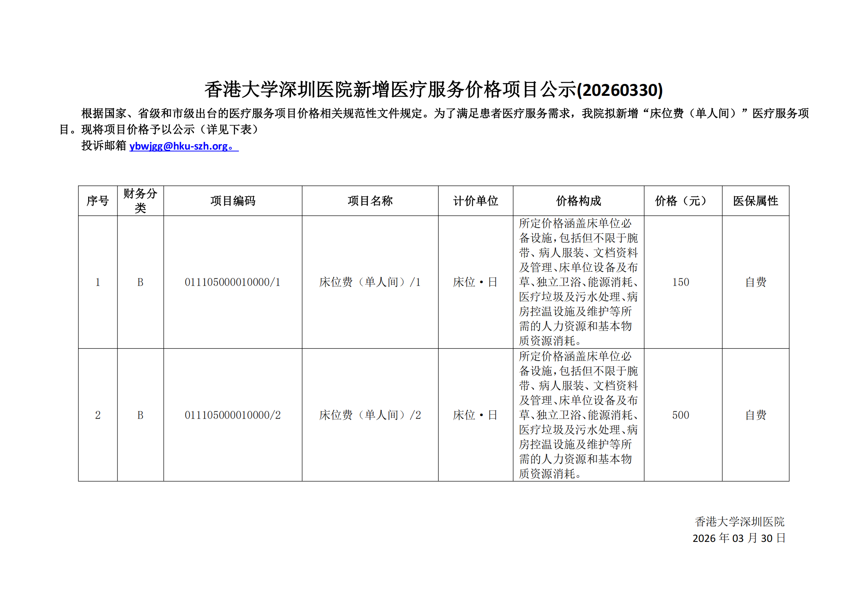Select 床位费（单人间）/2 item name
Screen dimensions: 868x613
click(370, 415)
